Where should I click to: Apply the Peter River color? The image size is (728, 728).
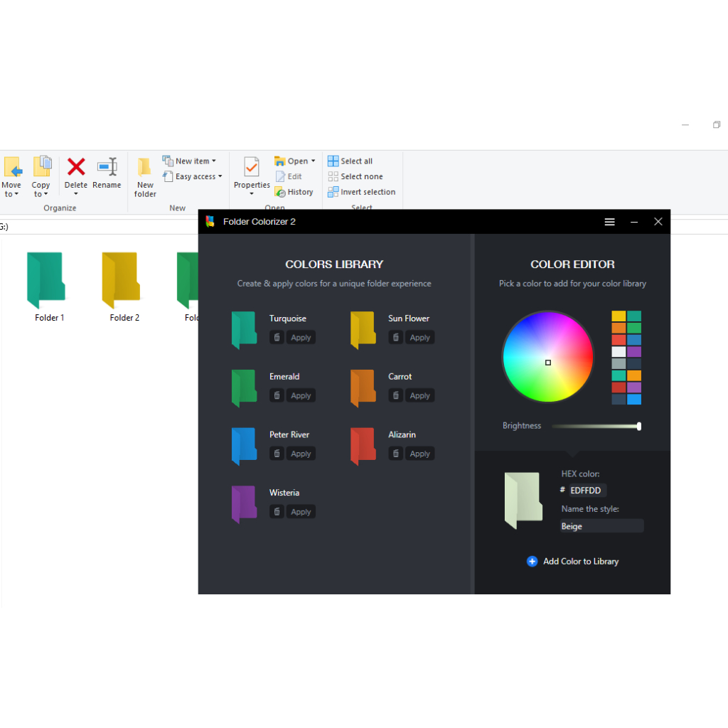point(301,454)
